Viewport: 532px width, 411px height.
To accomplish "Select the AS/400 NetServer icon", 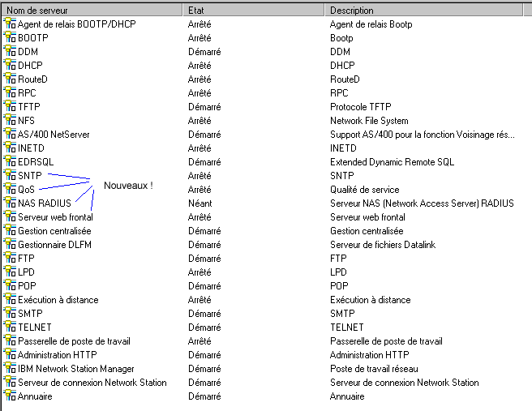I will pos(10,134).
